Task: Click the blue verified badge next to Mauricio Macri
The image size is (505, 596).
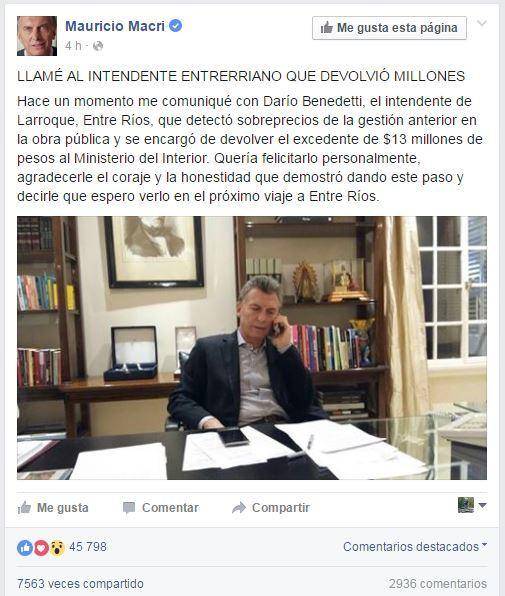Action: (176, 26)
